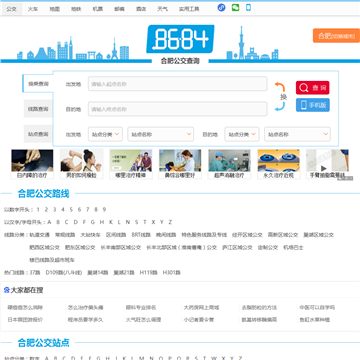Click the 8684 logo
This screenshot has width=360, height=360.
[x=180, y=39]
